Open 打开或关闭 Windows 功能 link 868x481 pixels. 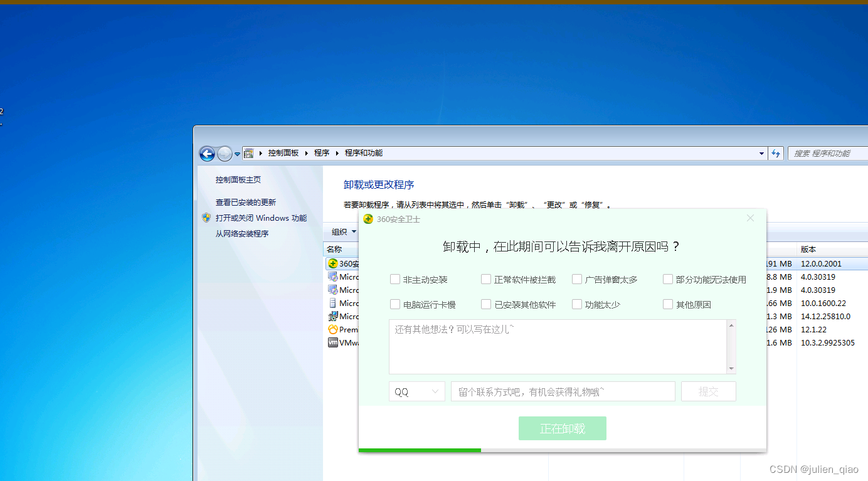(x=261, y=218)
